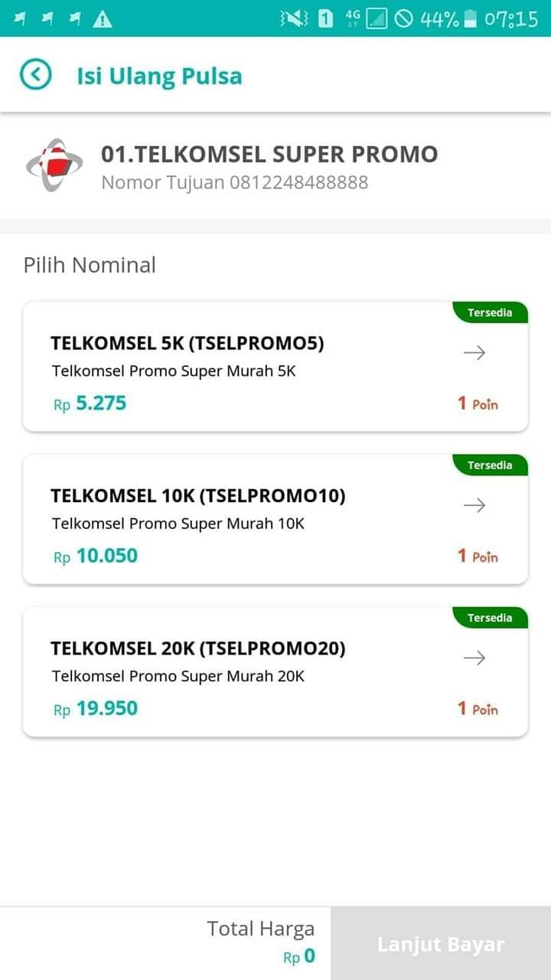This screenshot has width=551, height=980.
Task: Click the Lanjut Bayar button
Action: point(441,943)
